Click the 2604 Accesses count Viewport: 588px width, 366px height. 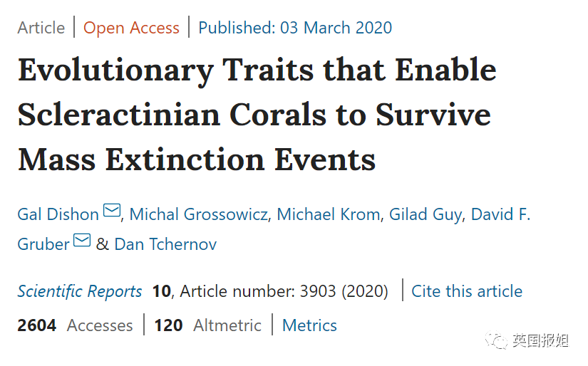(75, 325)
